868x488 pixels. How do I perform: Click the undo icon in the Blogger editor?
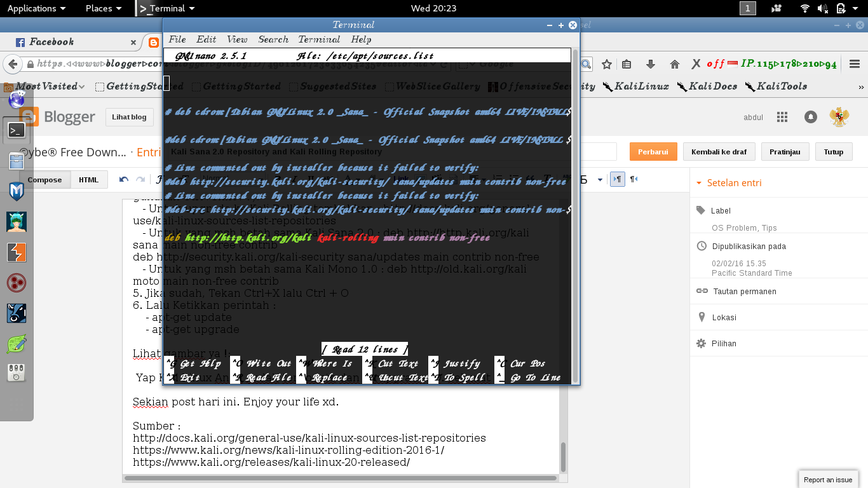[x=123, y=179]
